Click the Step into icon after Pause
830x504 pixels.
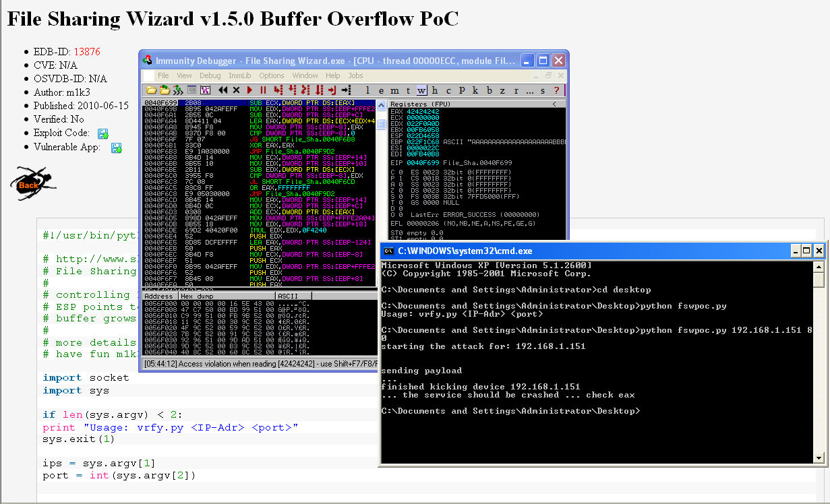click(x=278, y=90)
